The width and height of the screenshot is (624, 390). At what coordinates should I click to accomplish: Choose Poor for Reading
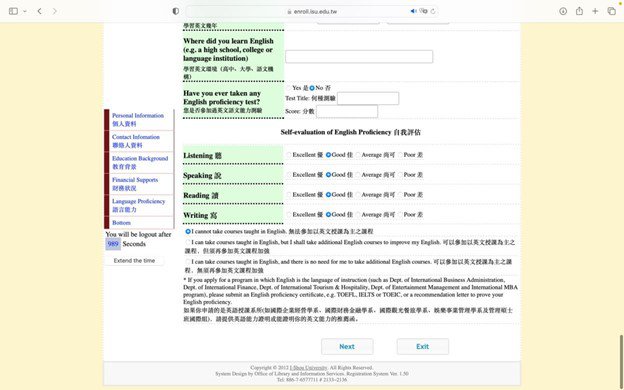[400, 195]
